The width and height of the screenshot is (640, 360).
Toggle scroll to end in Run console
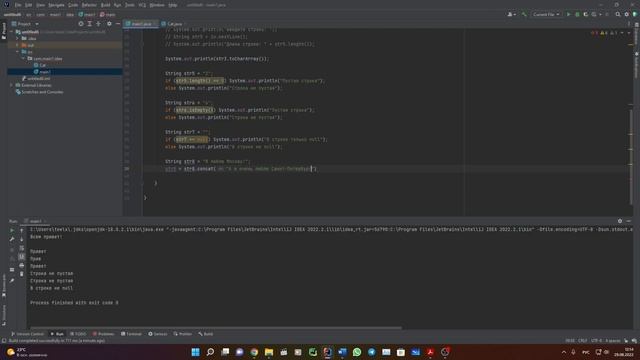[22, 257]
